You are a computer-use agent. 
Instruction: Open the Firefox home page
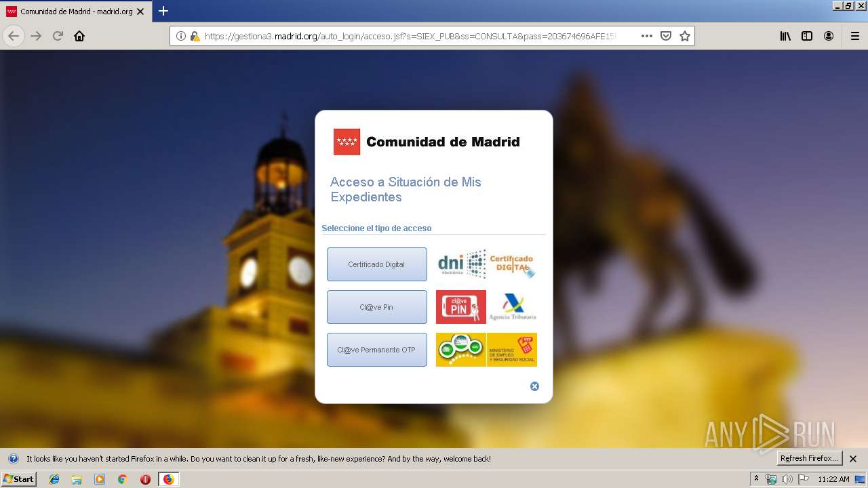(x=79, y=36)
